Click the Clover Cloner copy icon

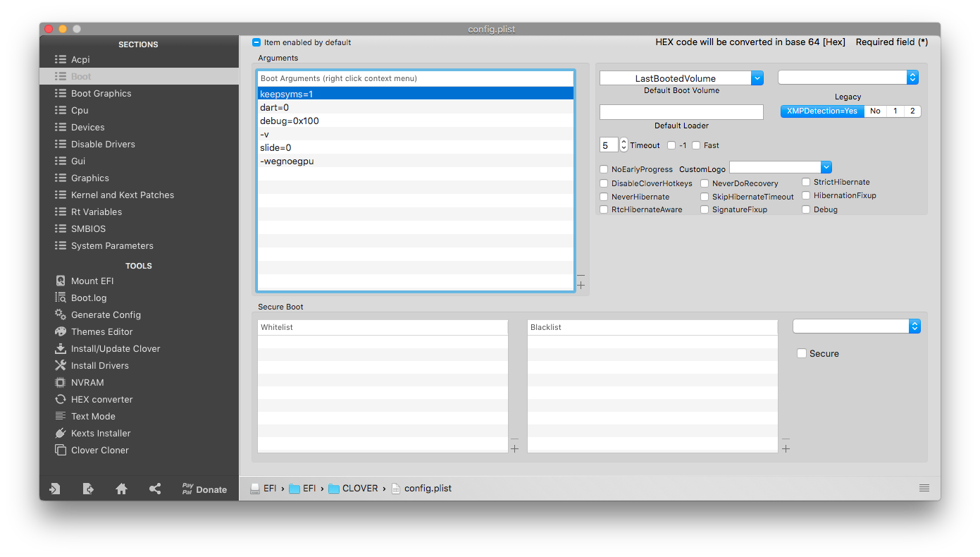[61, 450]
